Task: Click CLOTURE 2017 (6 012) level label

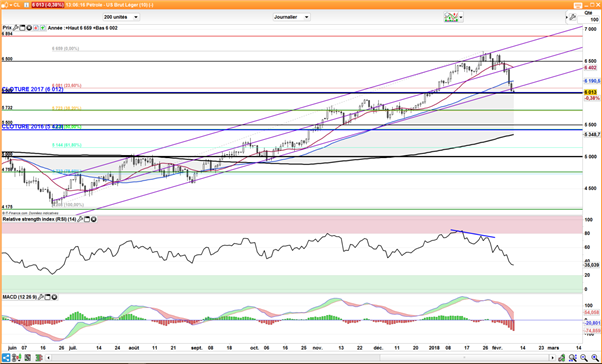Action: (x=33, y=89)
